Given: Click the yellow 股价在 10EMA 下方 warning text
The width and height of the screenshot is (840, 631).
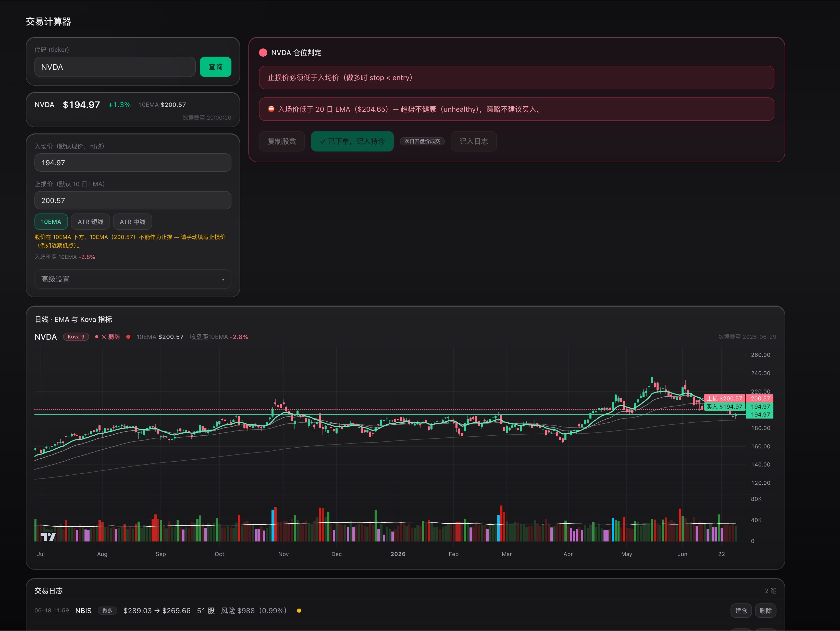Looking at the screenshot, I should pyautogui.click(x=130, y=241).
